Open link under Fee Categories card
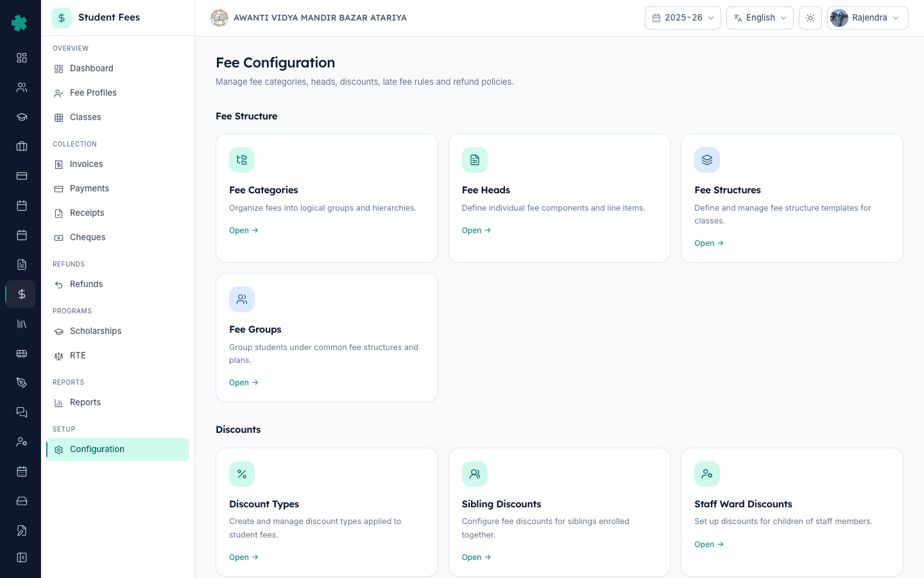This screenshot has height=578, width=924. click(x=244, y=231)
